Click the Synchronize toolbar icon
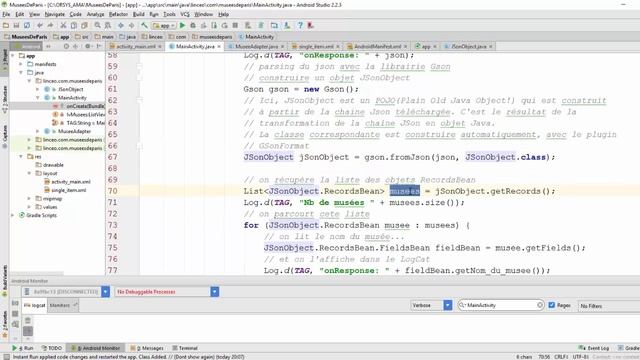Image resolution: width=640 pixels, height=360 pixels. pos(27,25)
